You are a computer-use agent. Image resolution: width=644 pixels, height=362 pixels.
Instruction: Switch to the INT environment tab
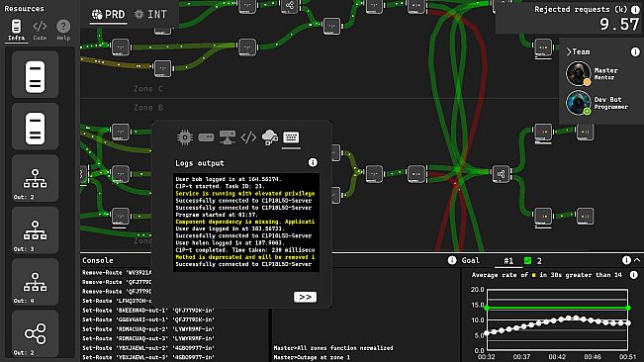point(150,15)
